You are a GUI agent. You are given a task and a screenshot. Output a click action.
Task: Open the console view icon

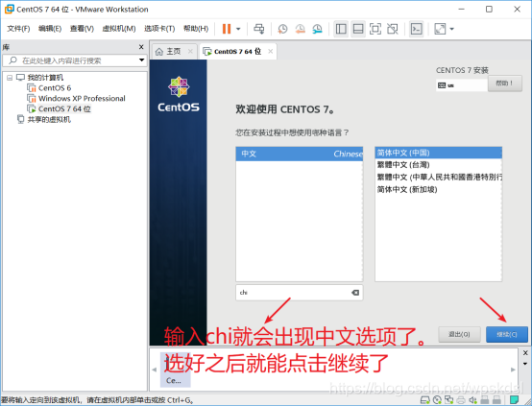[417, 29]
